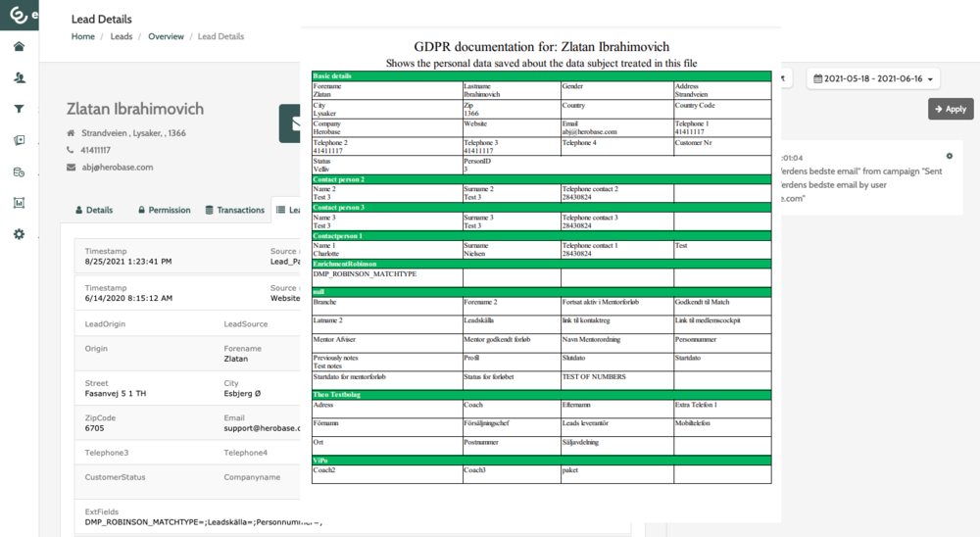The image size is (980, 537).
Task: Switch to the Details tab
Action: 94,210
